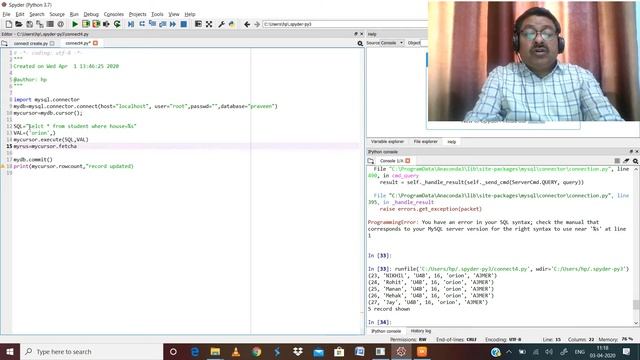Open Google Chrome from the taskbar
The image size is (640, 360).
click(256, 351)
